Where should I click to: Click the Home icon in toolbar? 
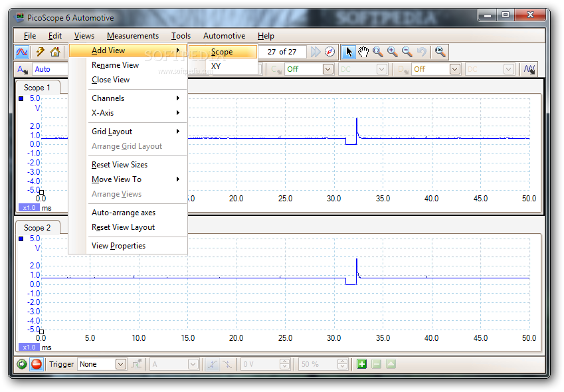click(55, 52)
